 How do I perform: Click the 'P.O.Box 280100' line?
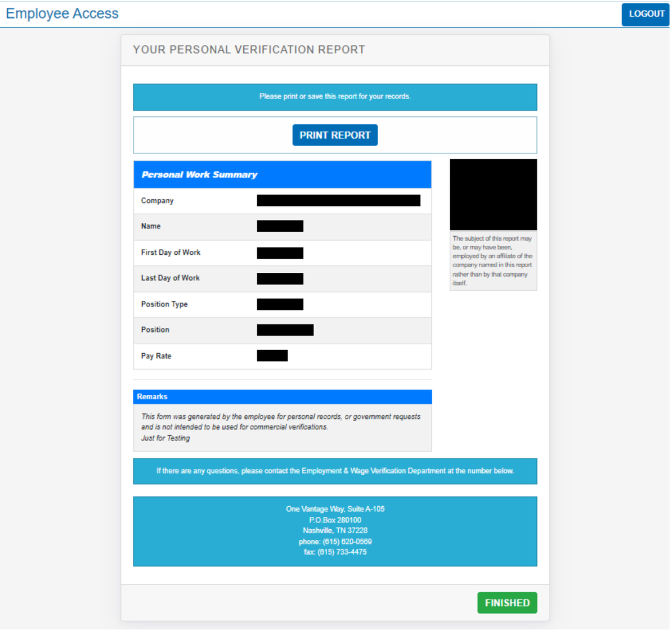pyautogui.click(x=335, y=520)
